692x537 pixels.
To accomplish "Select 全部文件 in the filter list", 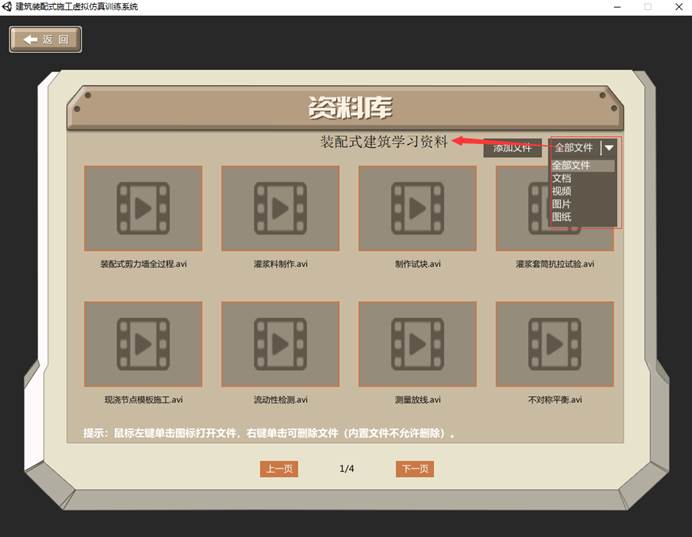I will pyautogui.click(x=572, y=165).
